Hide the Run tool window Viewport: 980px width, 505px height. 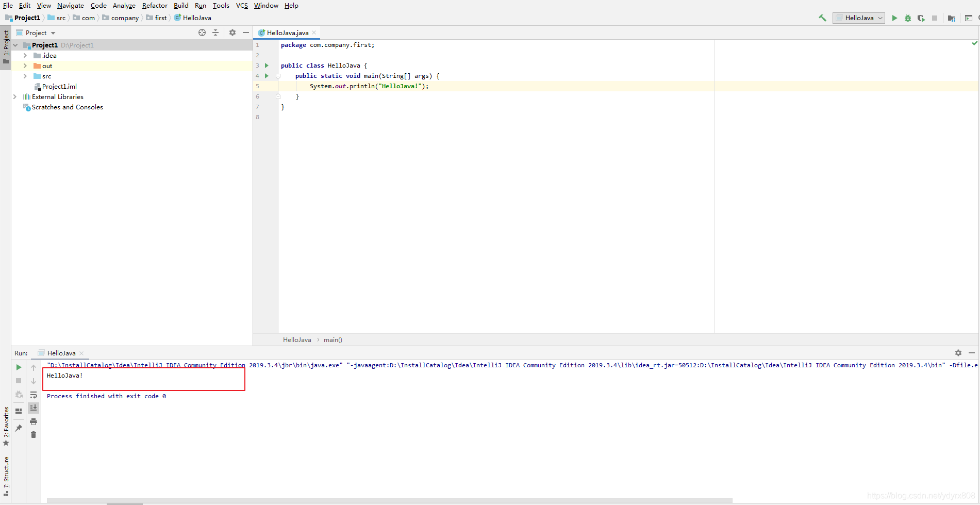point(972,353)
